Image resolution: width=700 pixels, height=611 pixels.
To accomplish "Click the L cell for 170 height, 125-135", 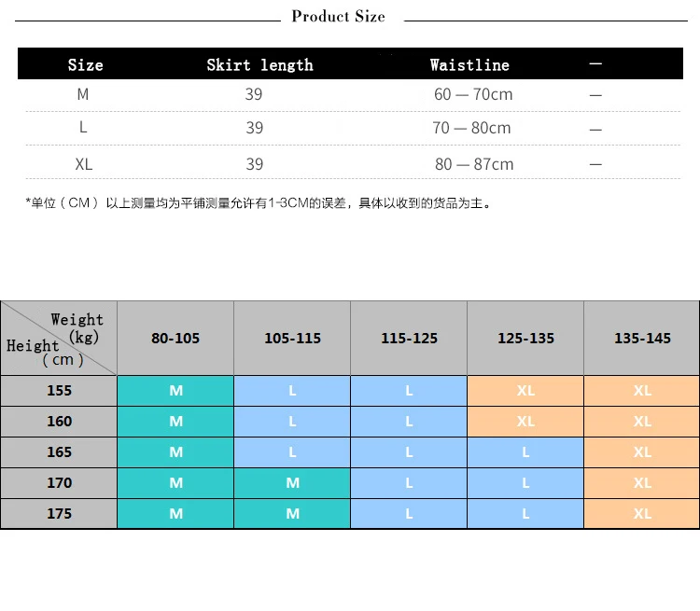I will [525, 483].
